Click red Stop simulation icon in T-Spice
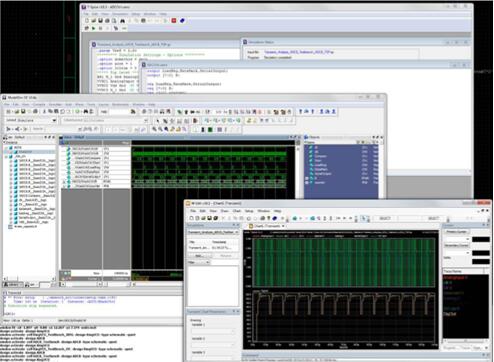 [x=174, y=21]
